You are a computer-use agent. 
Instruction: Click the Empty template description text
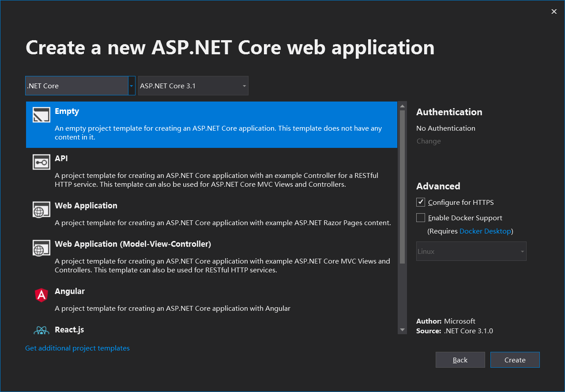coord(218,132)
